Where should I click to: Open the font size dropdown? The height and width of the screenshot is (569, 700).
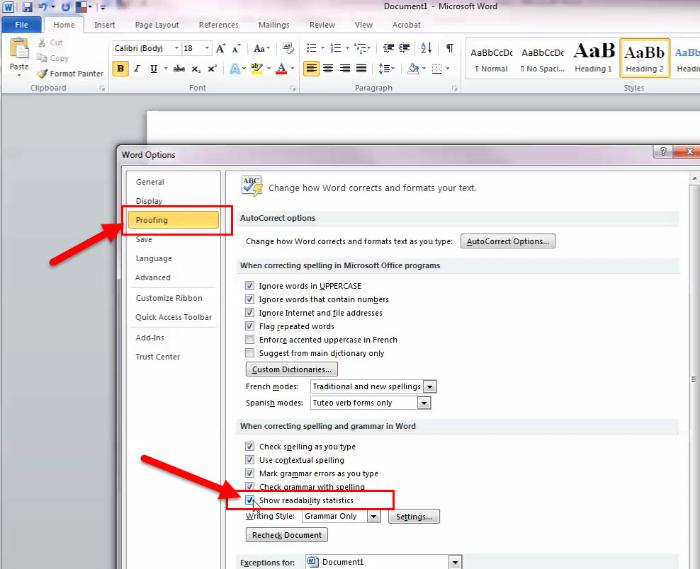pyautogui.click(x=207, y=48)
